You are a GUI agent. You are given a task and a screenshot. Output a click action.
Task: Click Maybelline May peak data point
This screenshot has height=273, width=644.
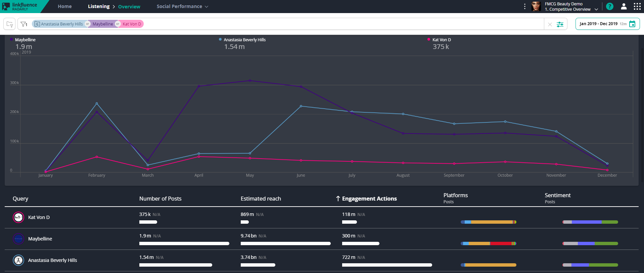[250, 80]
